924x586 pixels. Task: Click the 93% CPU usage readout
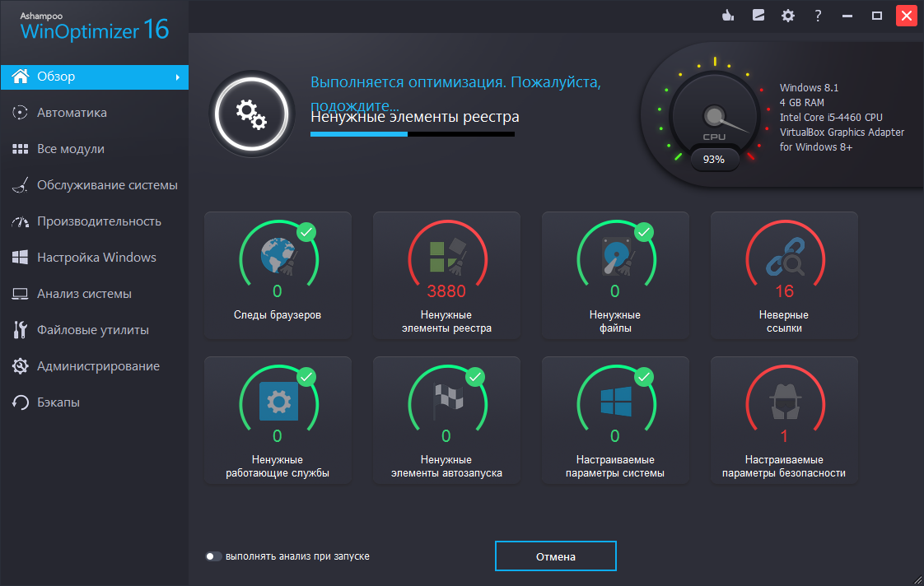[x=714, y=160]
